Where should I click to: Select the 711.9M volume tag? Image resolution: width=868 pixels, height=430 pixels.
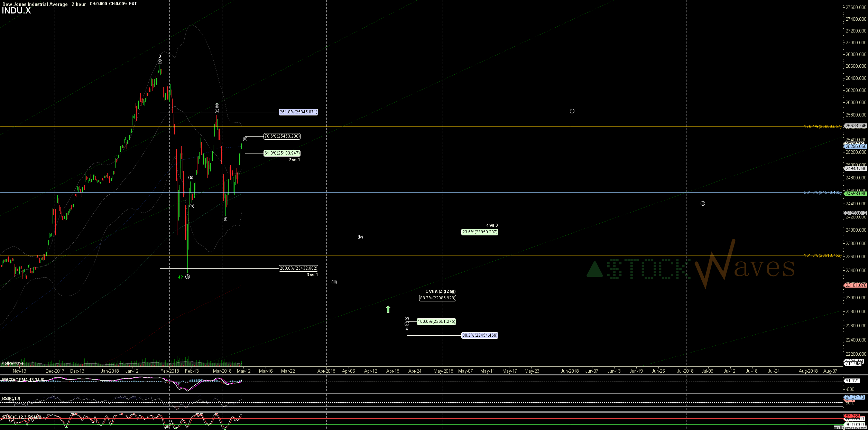pyautogui.click(x=853, y=364)
